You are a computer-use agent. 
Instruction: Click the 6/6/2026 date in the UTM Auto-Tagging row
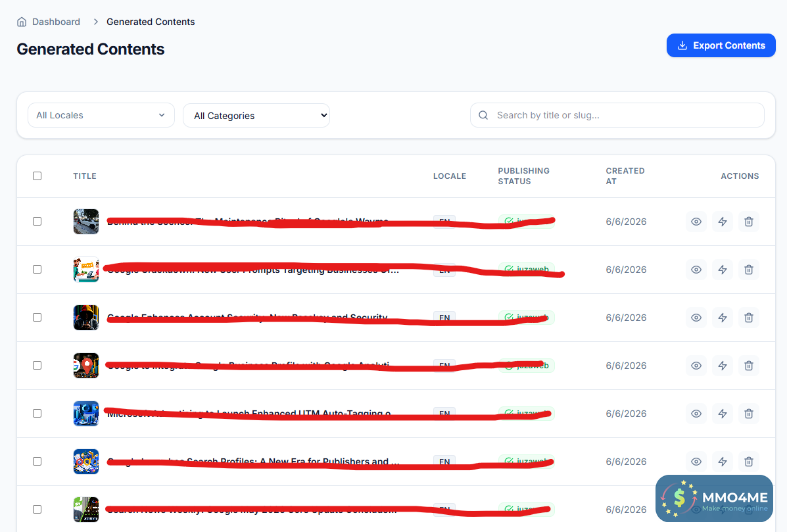pos(626,414)
